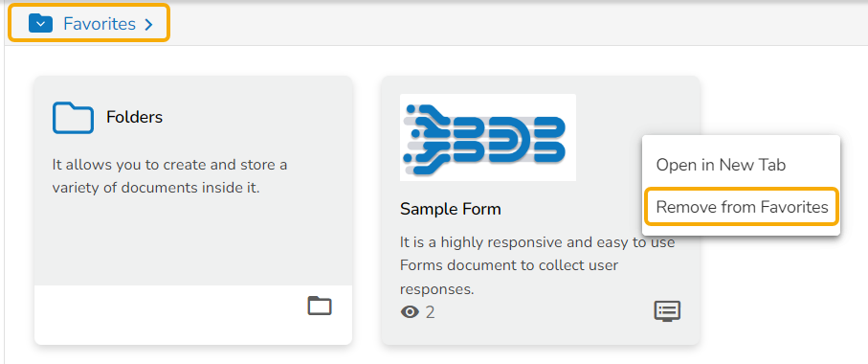Click the Folders card description text

(x=169, y=176)
